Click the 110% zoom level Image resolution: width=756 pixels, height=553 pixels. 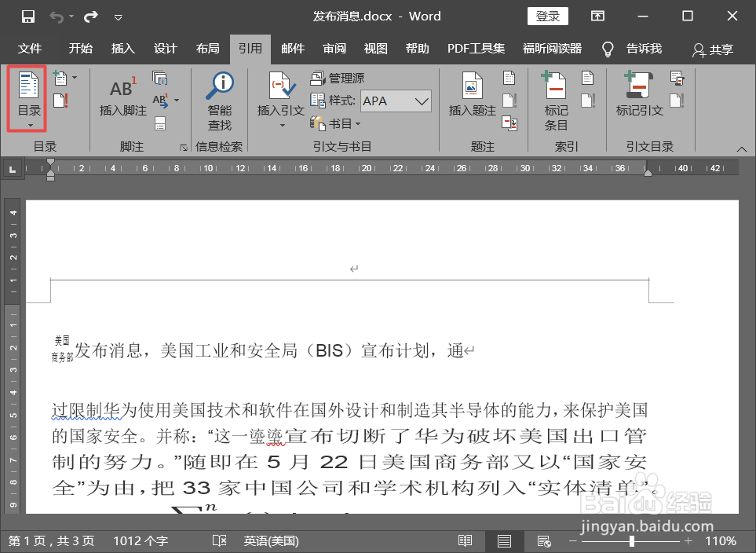(721, 541)
